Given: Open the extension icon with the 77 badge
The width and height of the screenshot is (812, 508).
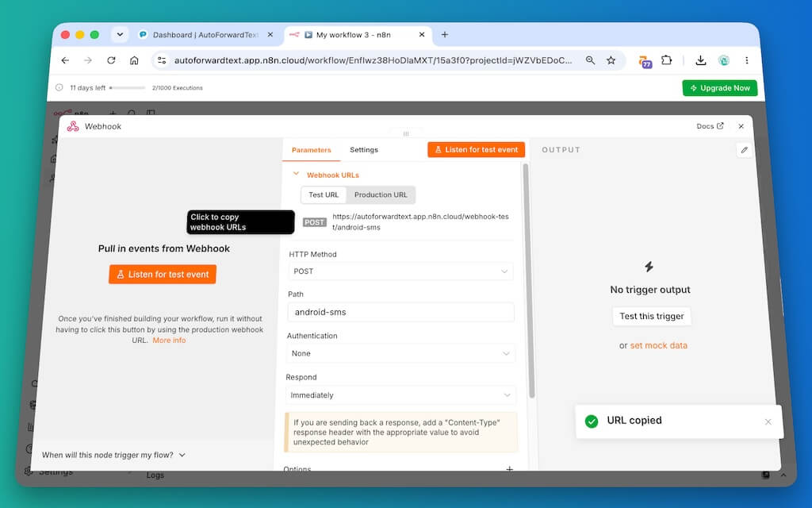Looking at the screenshot, I should point(645,62).
